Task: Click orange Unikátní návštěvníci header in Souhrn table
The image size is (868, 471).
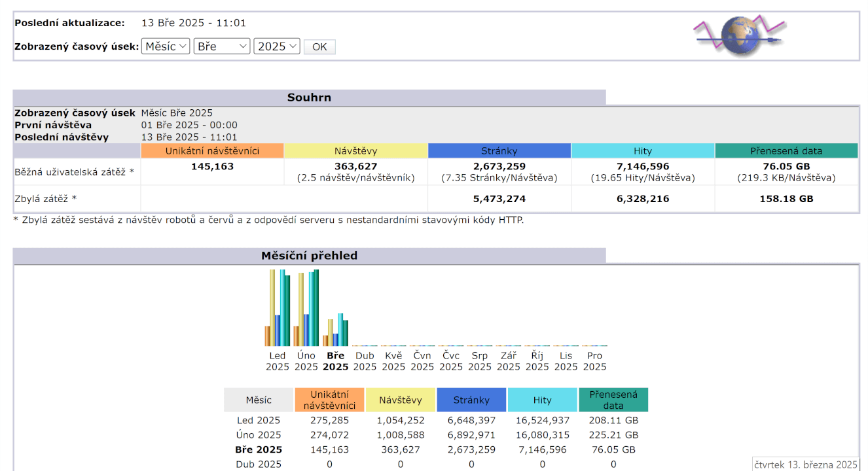Action: [212, 151]
